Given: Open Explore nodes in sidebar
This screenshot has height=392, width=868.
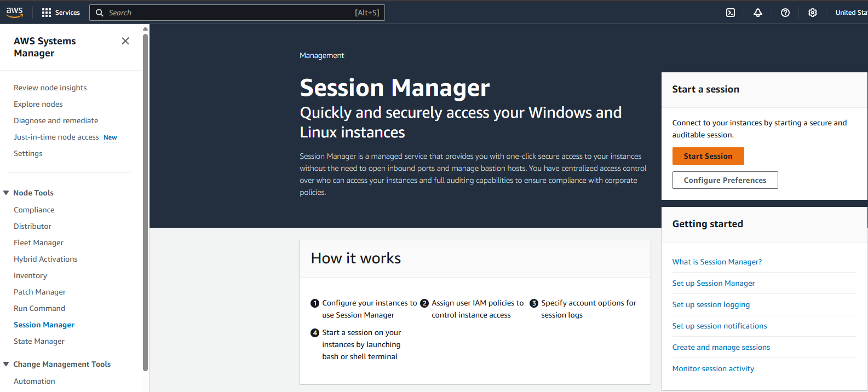Looking at the screenshot, I should [38, 104].
